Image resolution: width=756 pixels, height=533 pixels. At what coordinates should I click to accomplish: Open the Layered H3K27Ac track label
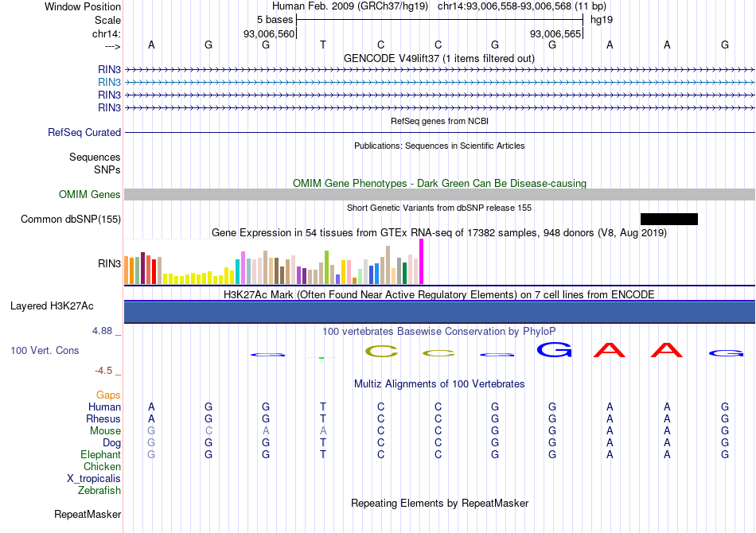[52, 306]
